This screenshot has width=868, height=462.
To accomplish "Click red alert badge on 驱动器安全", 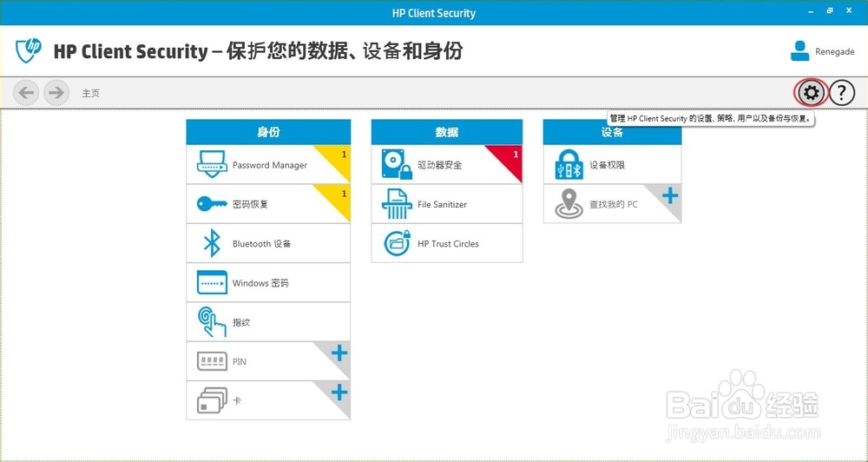I will pyautogui.click(x=510, y=158).
